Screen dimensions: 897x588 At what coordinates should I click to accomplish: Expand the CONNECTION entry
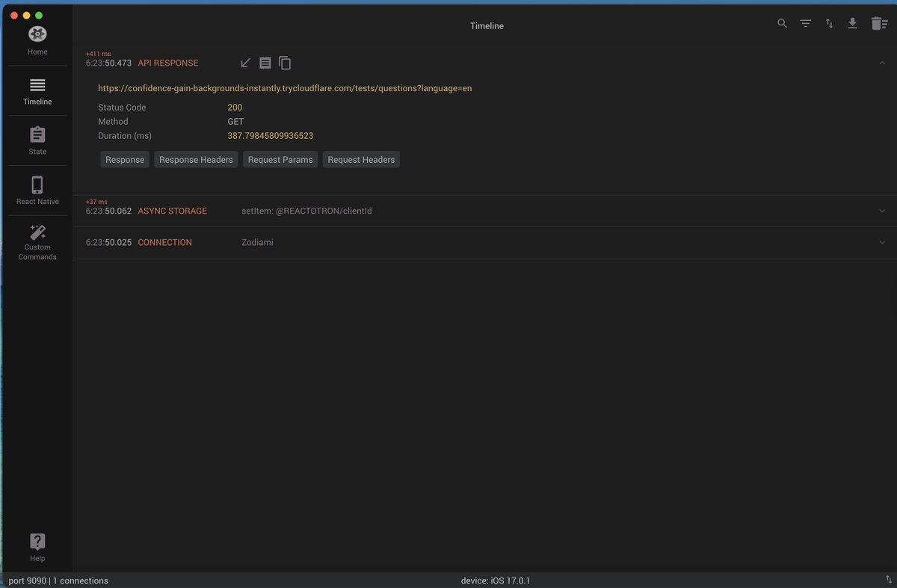pos(882,243)
